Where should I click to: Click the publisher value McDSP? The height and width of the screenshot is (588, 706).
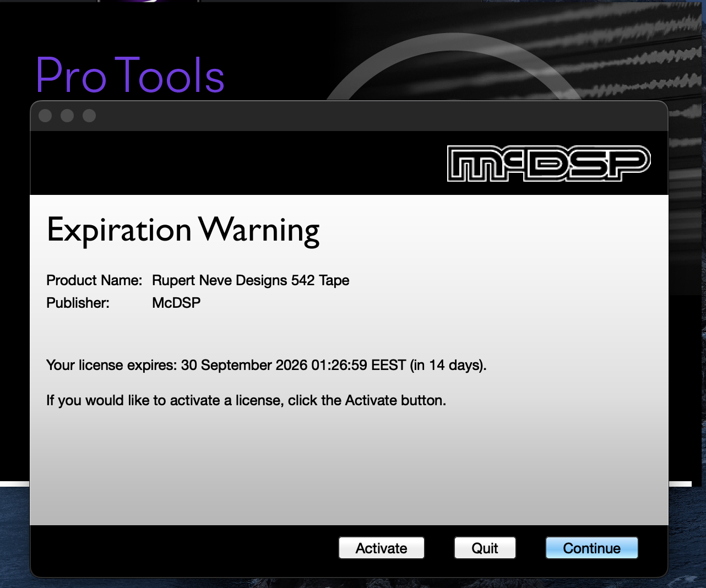coord(176,303)
